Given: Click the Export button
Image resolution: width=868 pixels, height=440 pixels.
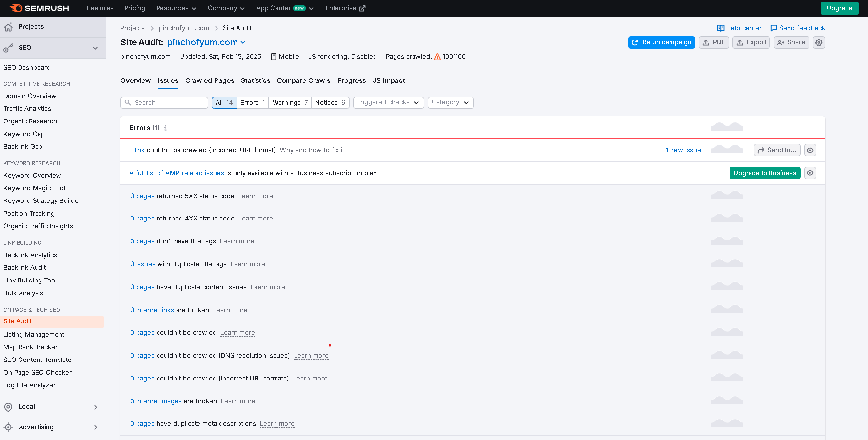Looking at the screenshot, I should pos(751,43).
